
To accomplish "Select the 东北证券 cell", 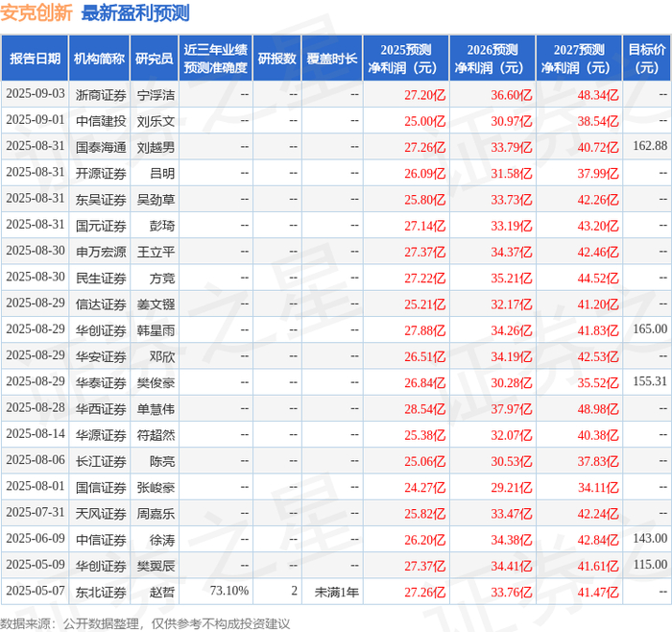I will tap(101, 592).
